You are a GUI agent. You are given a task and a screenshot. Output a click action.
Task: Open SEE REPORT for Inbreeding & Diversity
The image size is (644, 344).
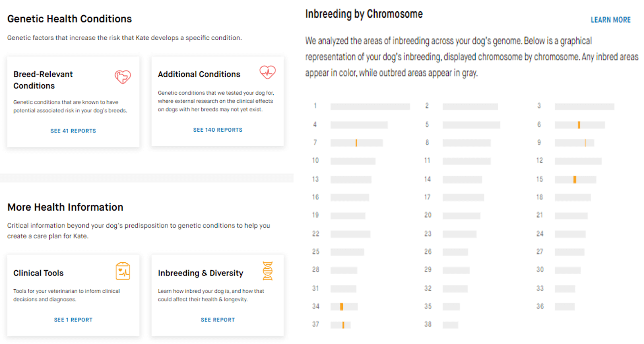click(x=218, y=320)
